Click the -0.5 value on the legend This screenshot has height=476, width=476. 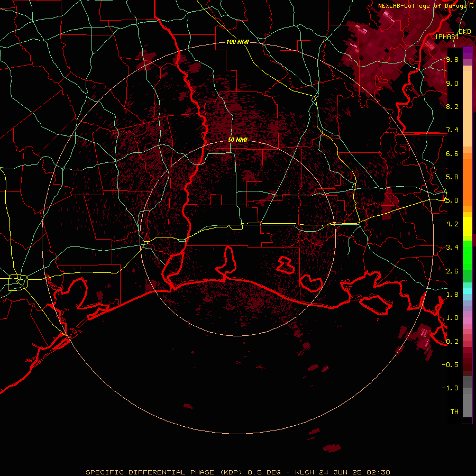pos(450,365)
